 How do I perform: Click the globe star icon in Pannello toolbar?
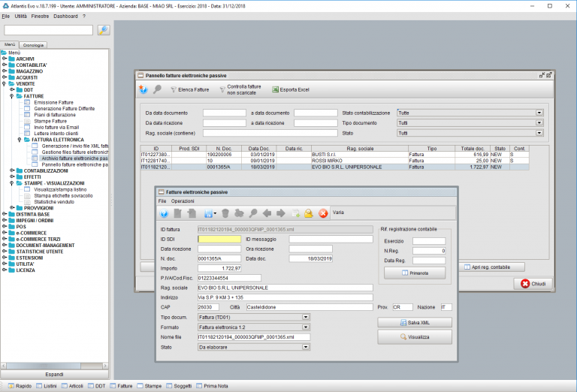click(x=143, y=89)
